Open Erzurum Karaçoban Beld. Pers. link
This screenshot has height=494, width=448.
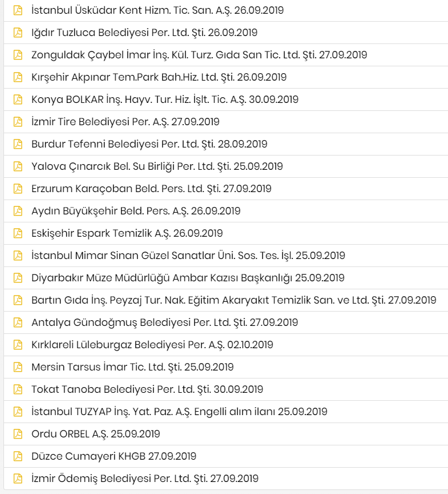pyautogui.click(x=151, y=189)
